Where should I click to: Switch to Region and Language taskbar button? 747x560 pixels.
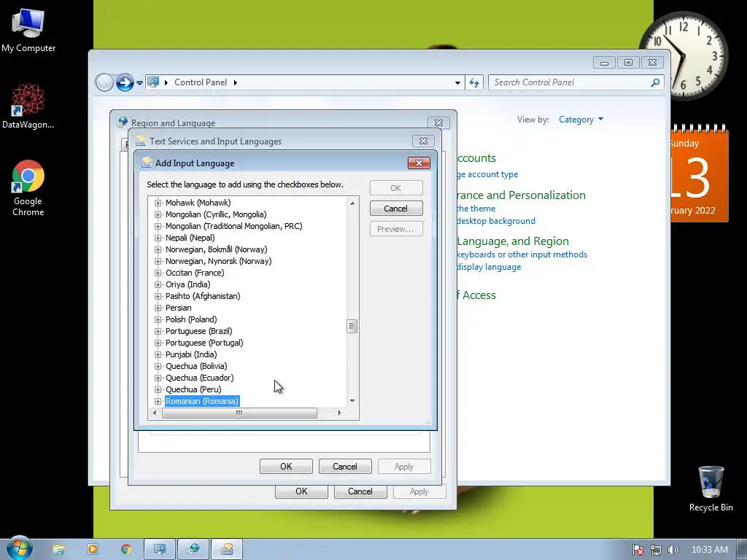point(193,550)
